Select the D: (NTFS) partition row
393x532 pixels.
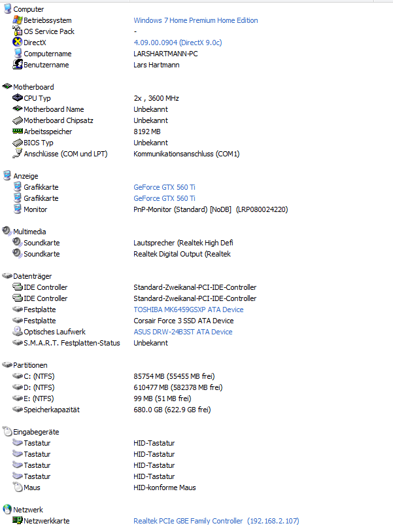(39, 387)
